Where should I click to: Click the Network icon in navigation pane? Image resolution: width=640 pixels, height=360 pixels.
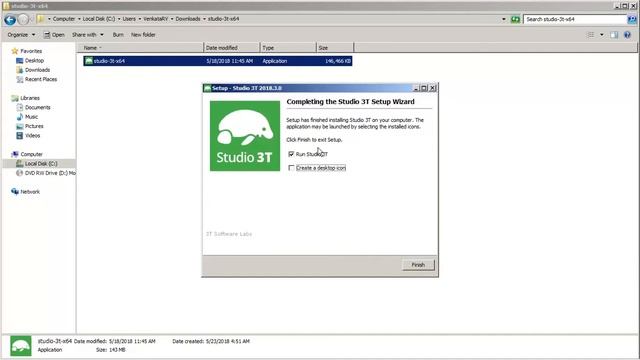tap(15, 191)
